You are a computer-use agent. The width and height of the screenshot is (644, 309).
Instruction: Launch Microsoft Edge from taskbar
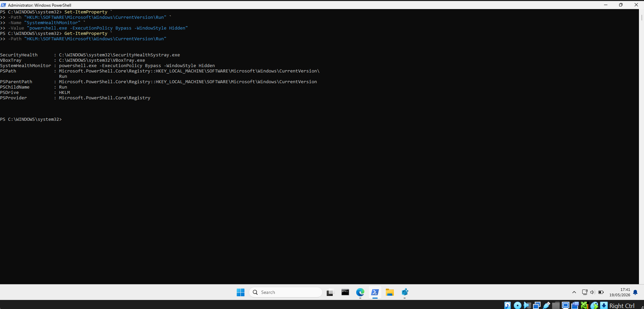pos(360,292)
